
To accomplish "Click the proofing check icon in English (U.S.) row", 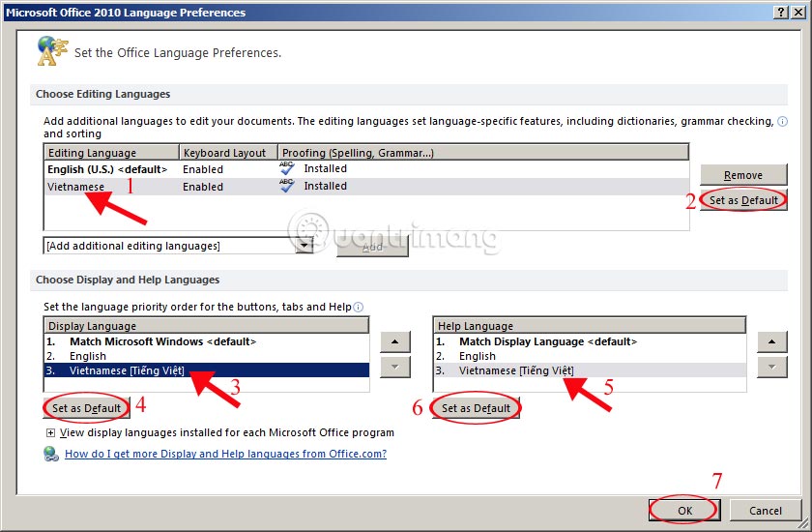I will (x=287, y=168).
